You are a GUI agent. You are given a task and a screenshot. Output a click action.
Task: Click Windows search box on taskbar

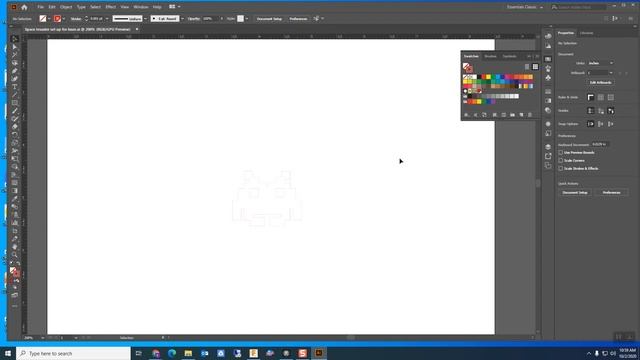(x=73, y=353)
